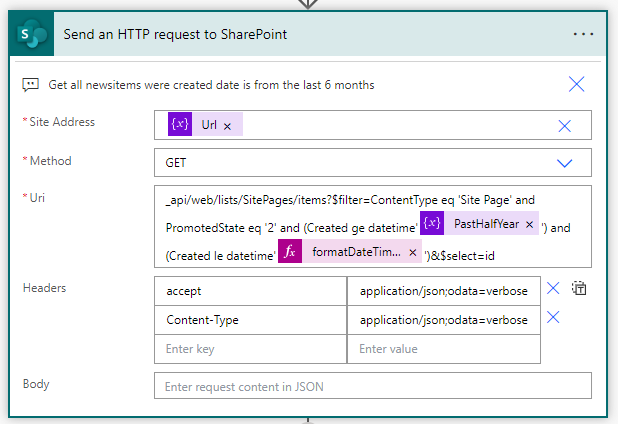
Task: Click the Uri field label
Action: point(37,198)
